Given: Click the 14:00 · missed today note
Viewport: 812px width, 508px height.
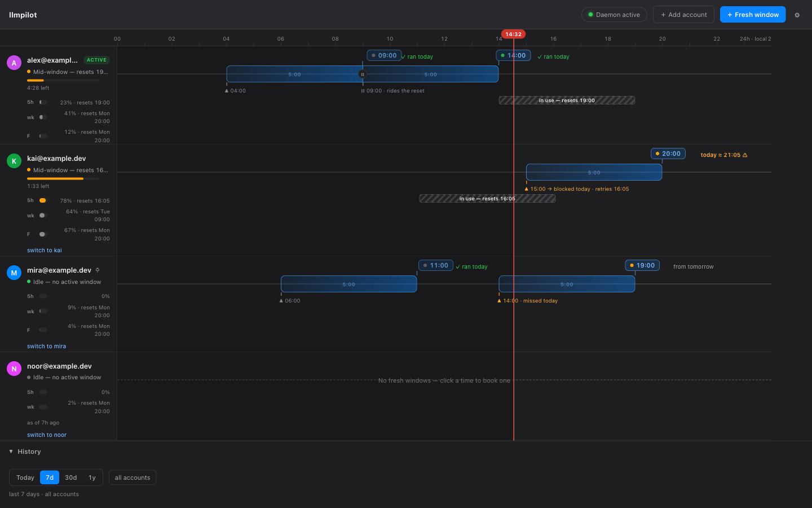Looking at the screenshot, I should (528, 301).
